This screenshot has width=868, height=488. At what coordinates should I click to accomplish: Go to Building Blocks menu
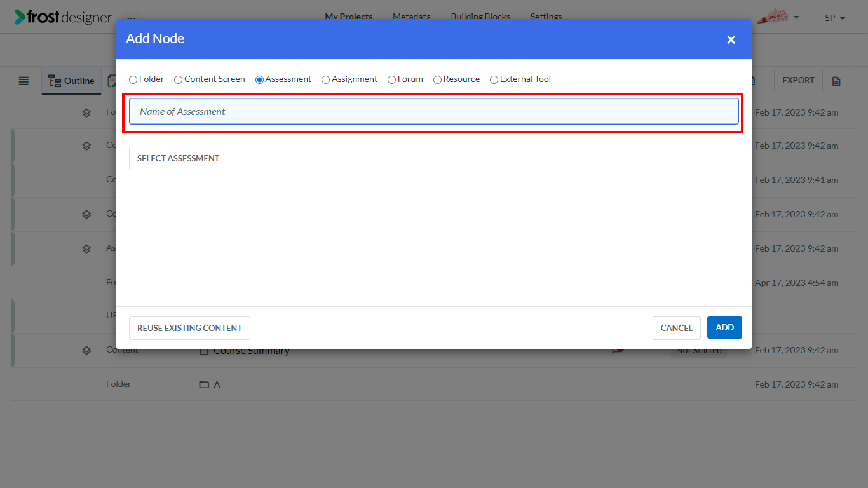click(480, 17)
